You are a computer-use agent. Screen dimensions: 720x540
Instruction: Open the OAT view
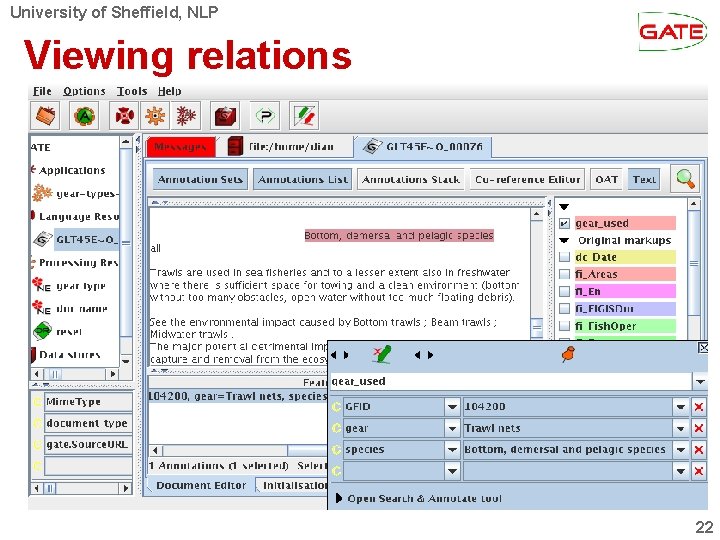pyautogui.click(x=606, y=179)
